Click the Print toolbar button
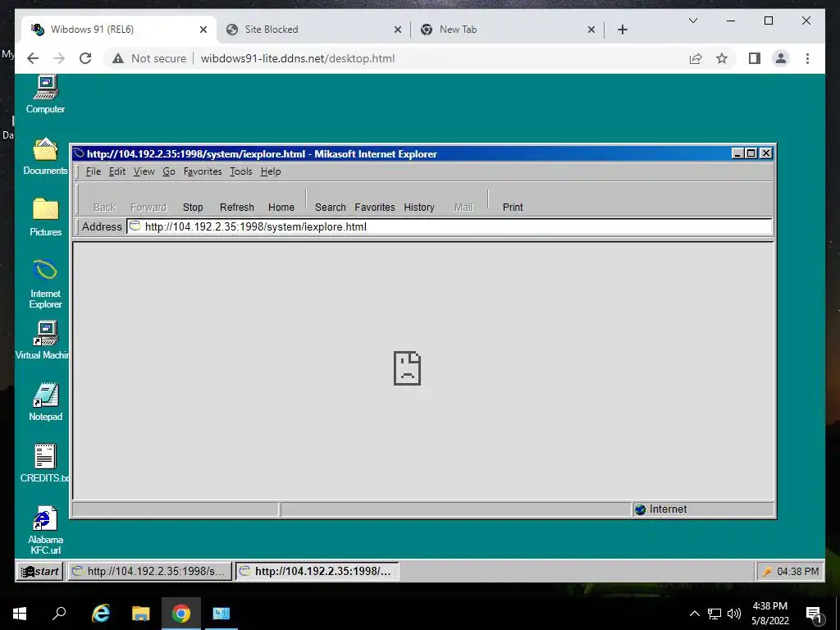 (x=513, y=208)
